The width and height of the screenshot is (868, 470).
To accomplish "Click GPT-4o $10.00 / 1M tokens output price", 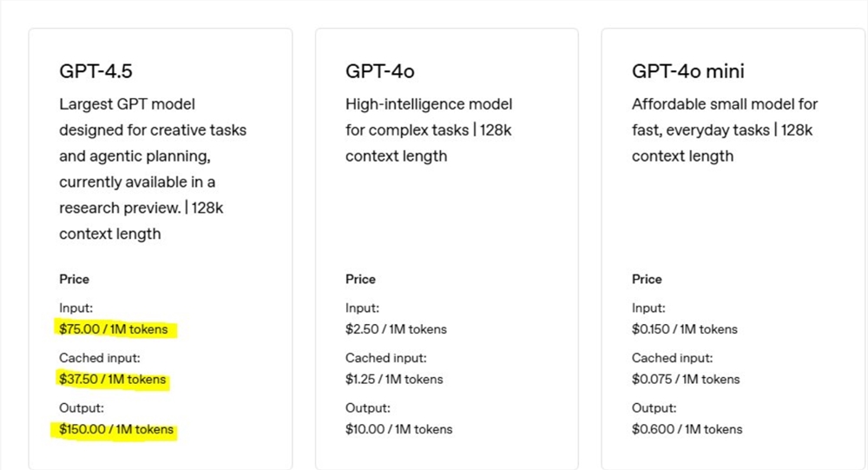I will point(398,429).
